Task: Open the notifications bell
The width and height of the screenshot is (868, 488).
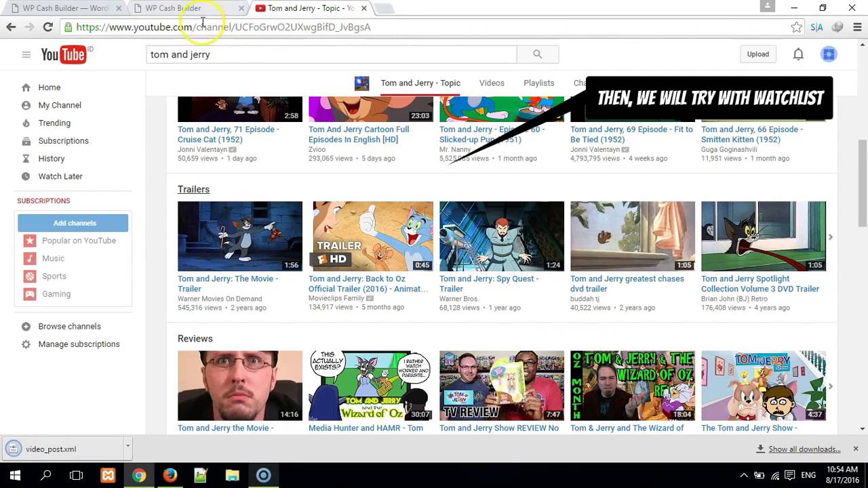Action: tap(798, 54)
